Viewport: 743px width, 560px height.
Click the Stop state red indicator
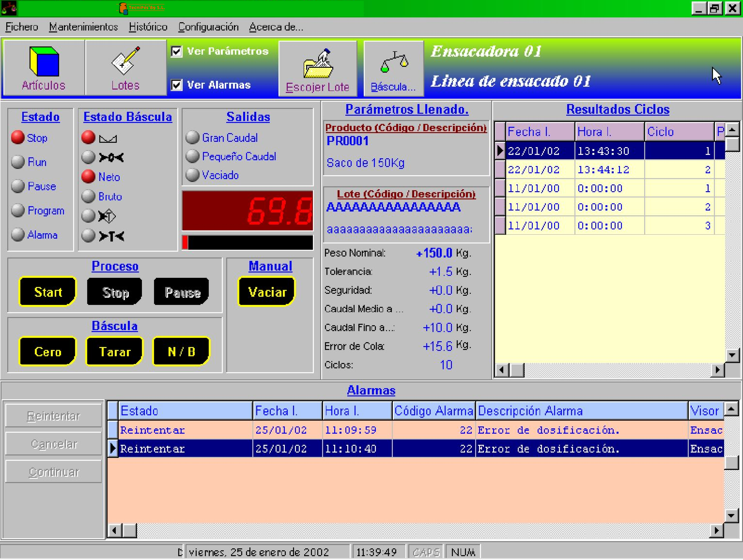pyautogui.click(x=18, y=137)
